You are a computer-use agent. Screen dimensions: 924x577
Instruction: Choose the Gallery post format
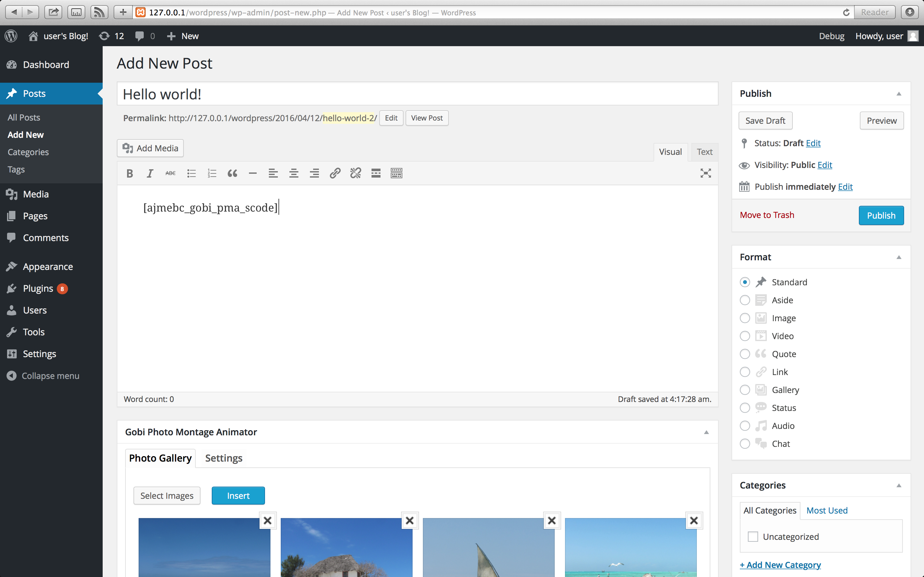[745, 390]
